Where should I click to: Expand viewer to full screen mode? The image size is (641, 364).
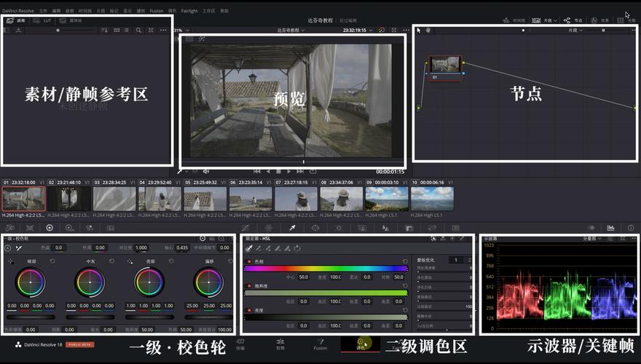393,31
